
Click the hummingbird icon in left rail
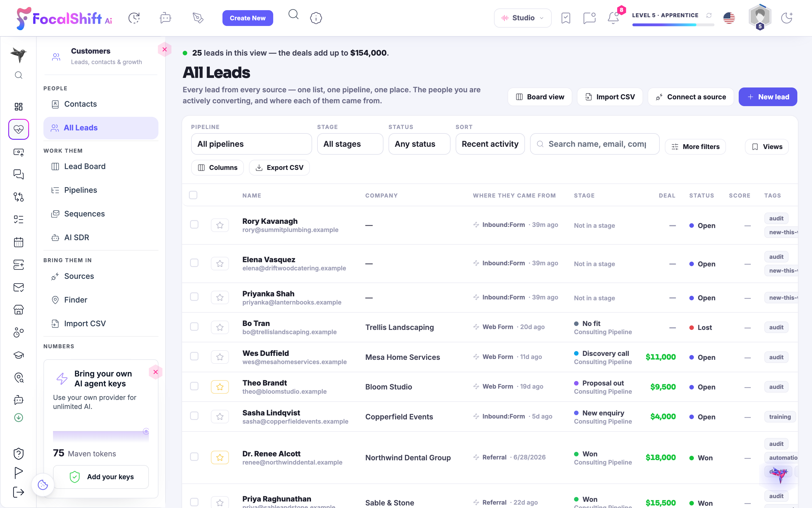(18, 54)
